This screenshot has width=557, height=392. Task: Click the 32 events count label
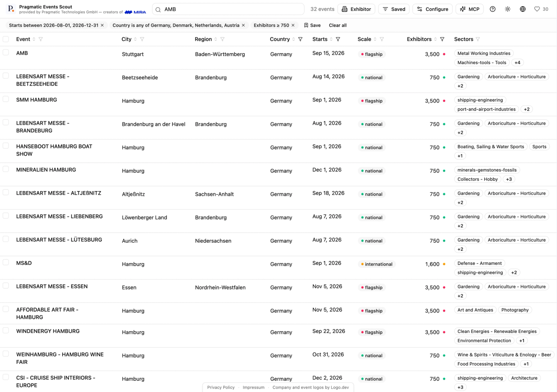[x=322, y=9]
